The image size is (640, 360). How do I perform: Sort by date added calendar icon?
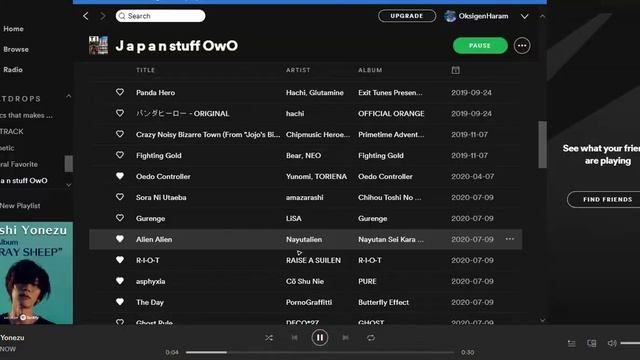coord(456,70)
